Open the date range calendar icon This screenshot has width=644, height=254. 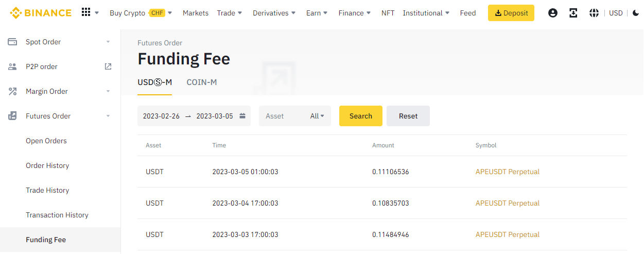pyautogui.click(x=242, y=116)
